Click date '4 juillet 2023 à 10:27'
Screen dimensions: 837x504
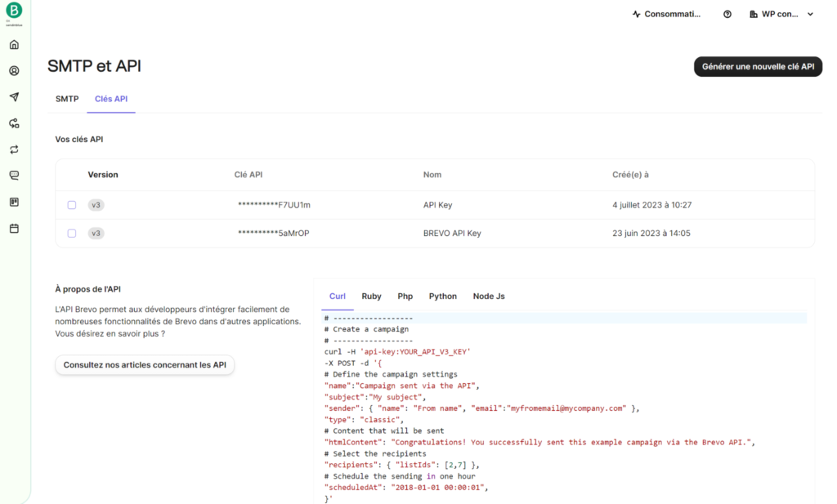(x=651, y=205)
